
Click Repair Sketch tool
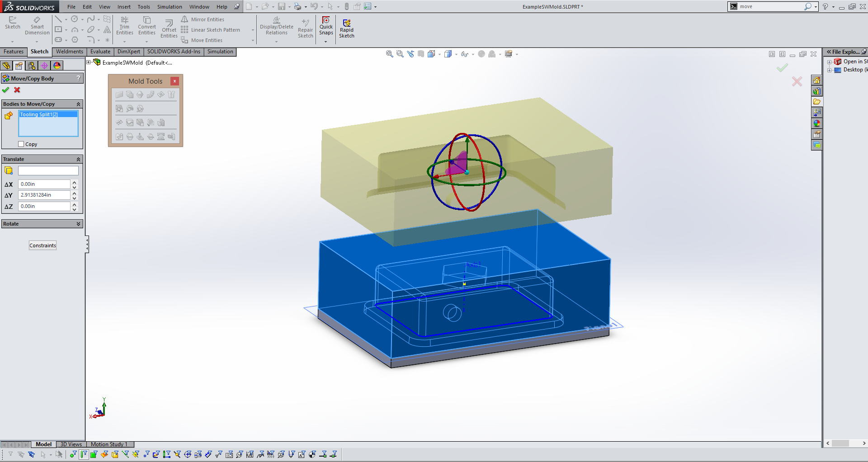(x=306, y=29)
